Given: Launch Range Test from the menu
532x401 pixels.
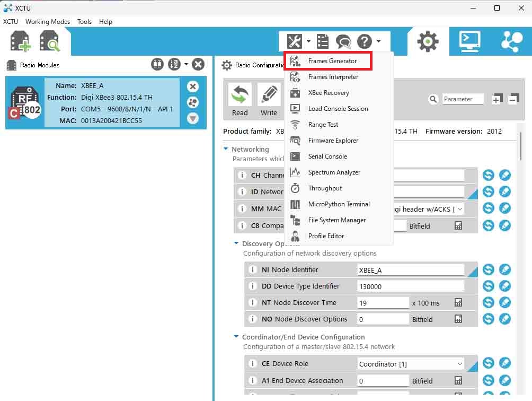Looking at the screenshot, I should (x=339, y=125).
